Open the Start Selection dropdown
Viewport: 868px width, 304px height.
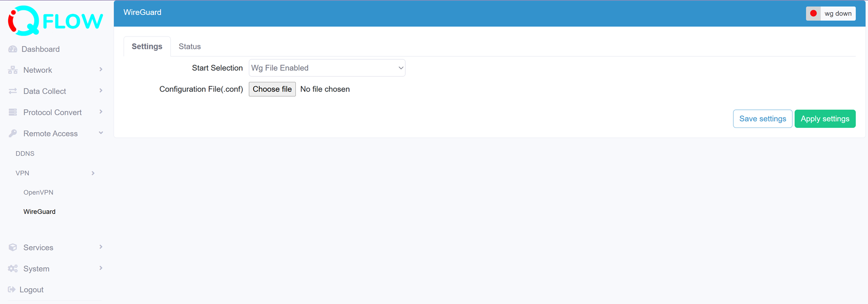coord(327,68)
